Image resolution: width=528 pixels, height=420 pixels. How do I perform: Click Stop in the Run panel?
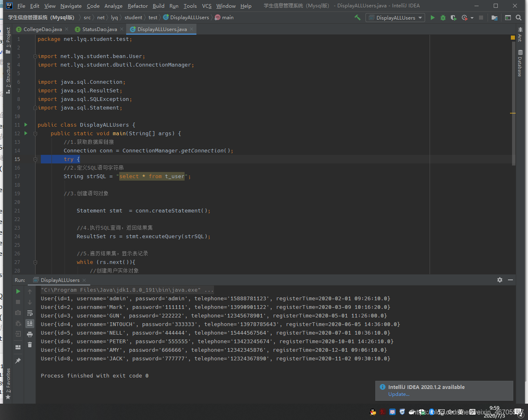click(18, 302)
